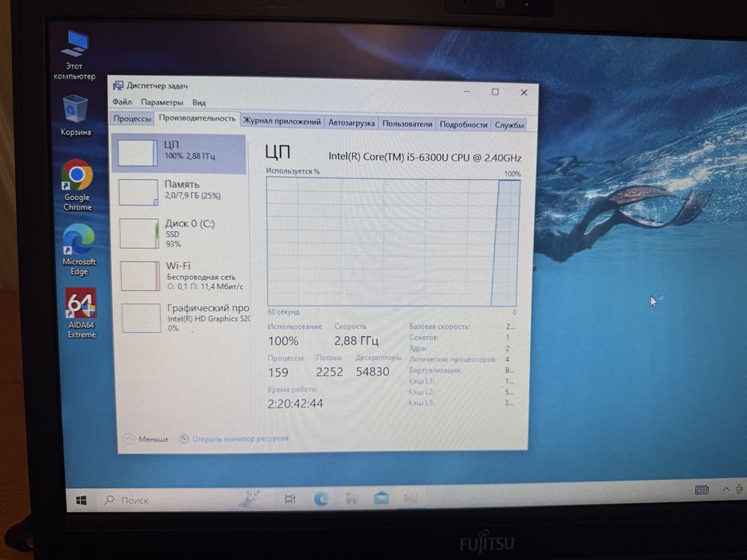Click the 2,88 ГГц speed value
747x560 pixels.
[x=355, y=341]
